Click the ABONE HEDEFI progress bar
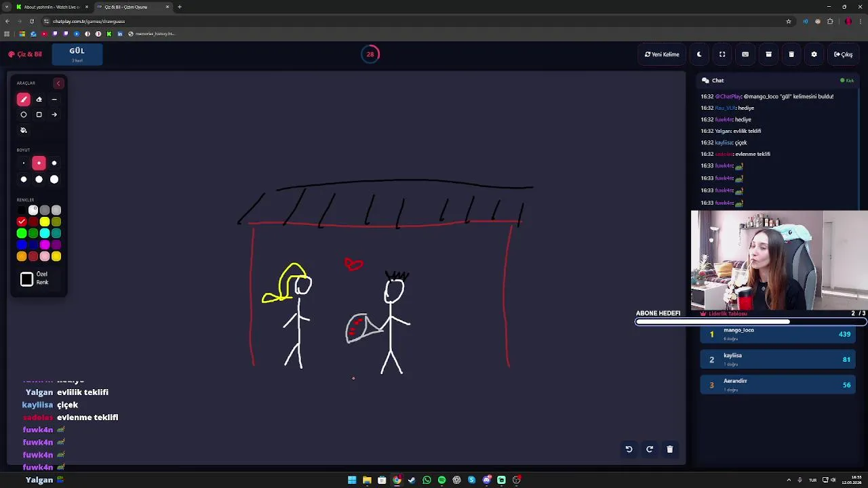 751,322
